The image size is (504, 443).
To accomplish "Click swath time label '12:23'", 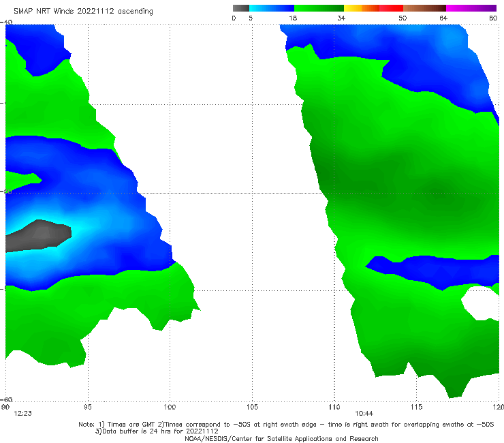I will coord(23,414).
